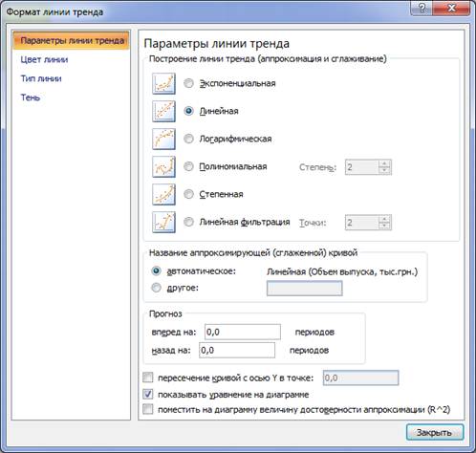Increase Степень value with up arrow
This screenshot has height=453, width=476.
pos(385,163)
